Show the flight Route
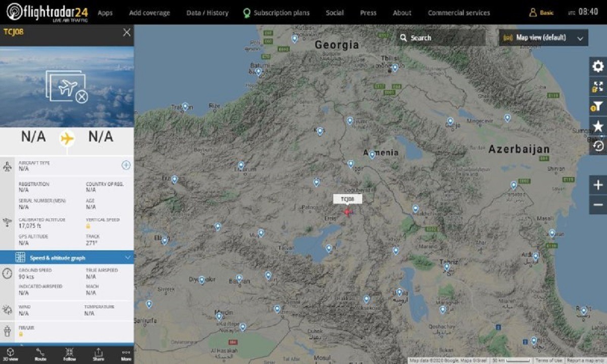The width and height of the screenshot is (607, 364). pyautogui.click(x=40, y=354)
